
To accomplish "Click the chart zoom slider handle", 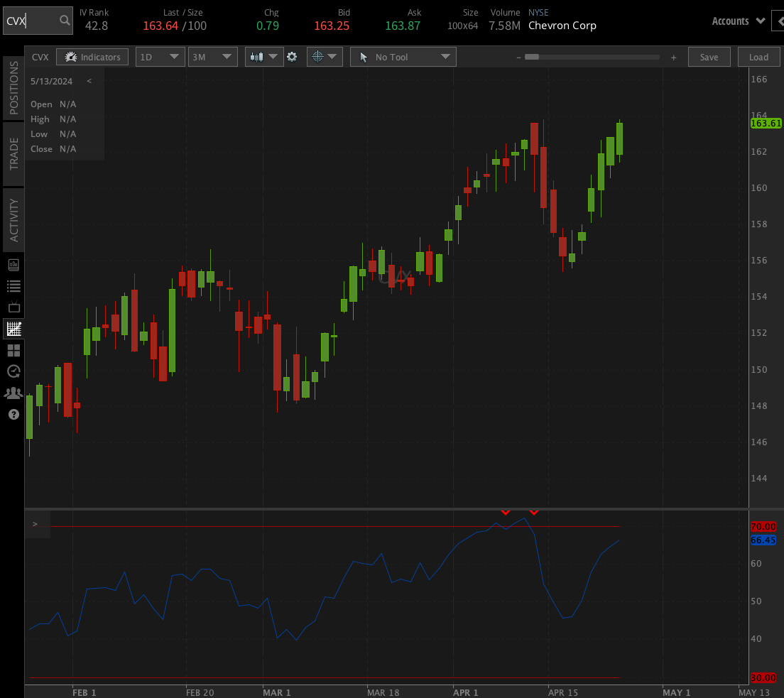I will [531, 57].
